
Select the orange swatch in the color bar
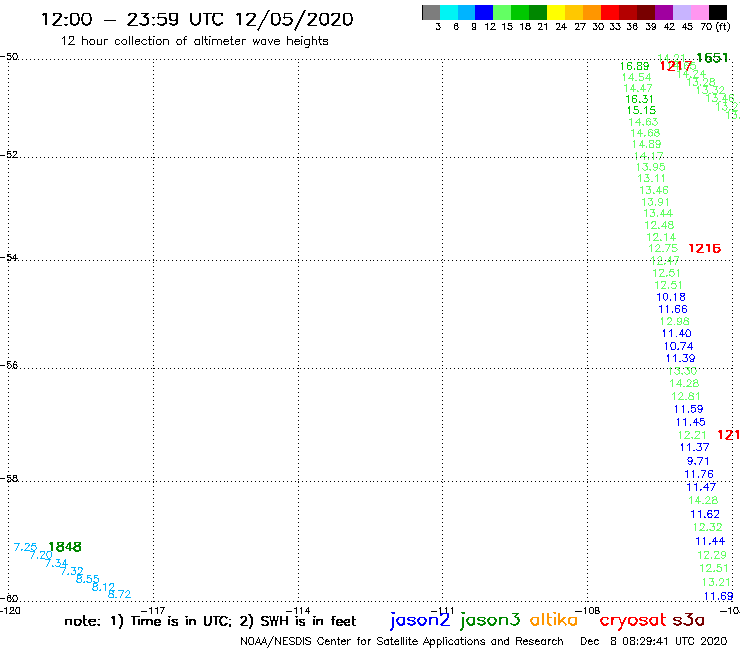tap(591, 12)
